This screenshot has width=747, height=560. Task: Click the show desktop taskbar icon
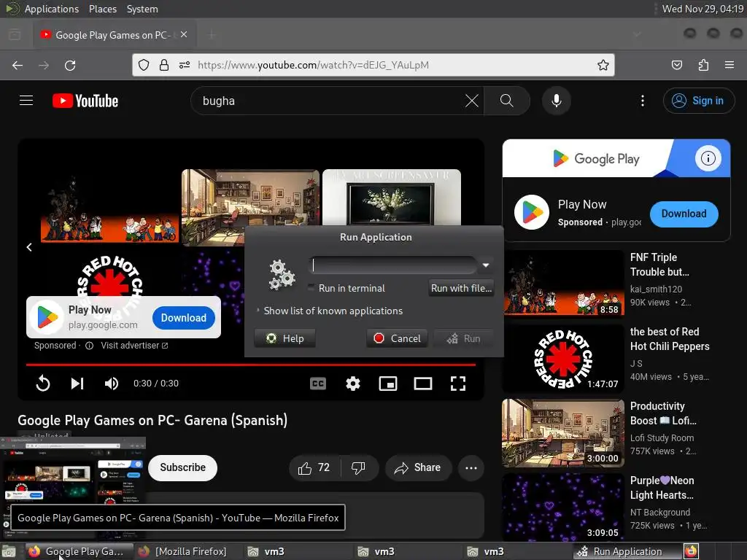coord(9,551)
